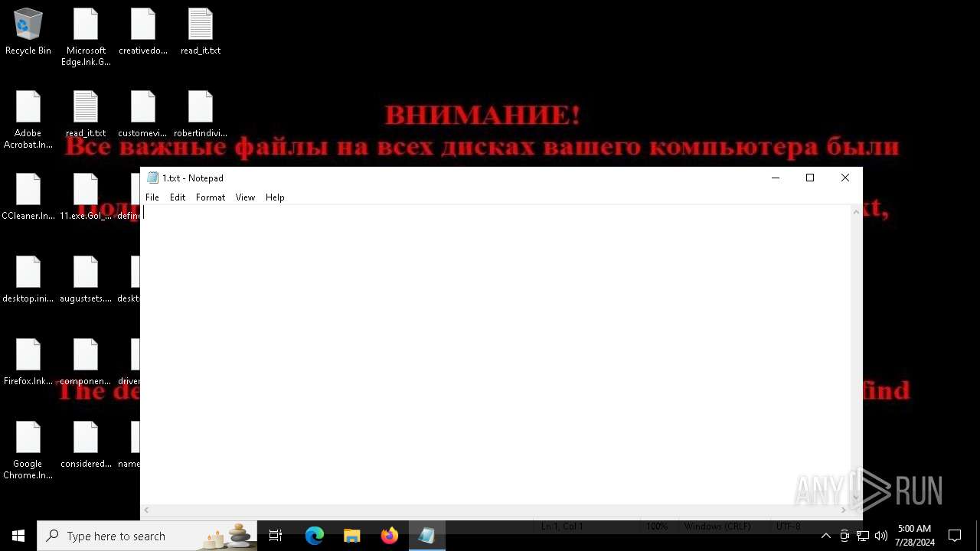This screenshot has width=980, height=551.
Task: Open File Explorer from the taskbar
Action: pos(351,536)
